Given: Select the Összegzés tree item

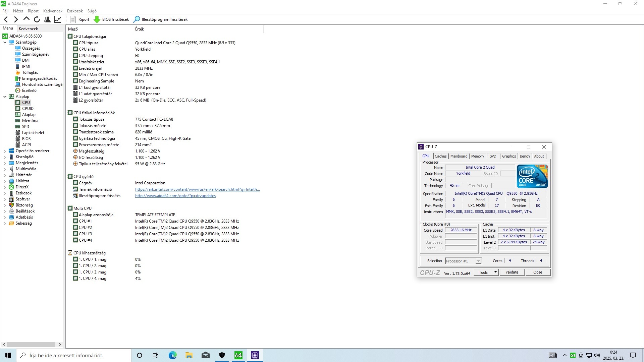Looking at the screenshot, I should coord(31,48).
